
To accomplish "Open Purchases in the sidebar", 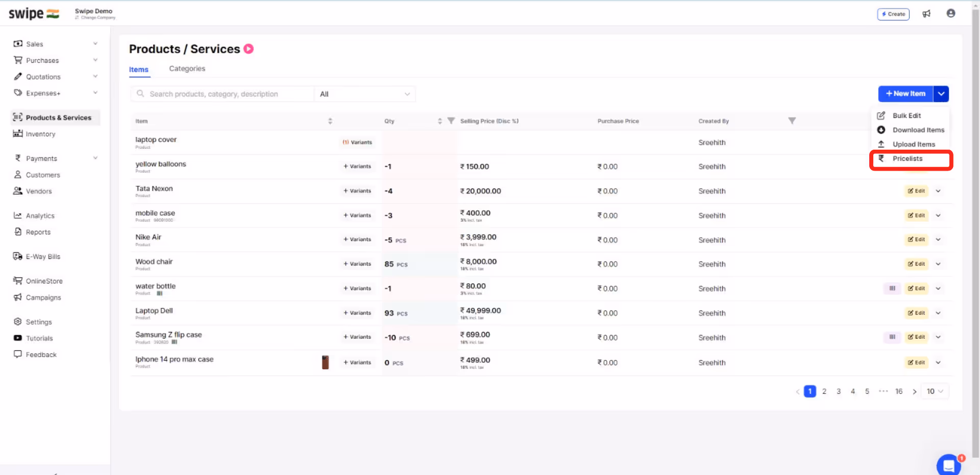I will pos(42,60).
